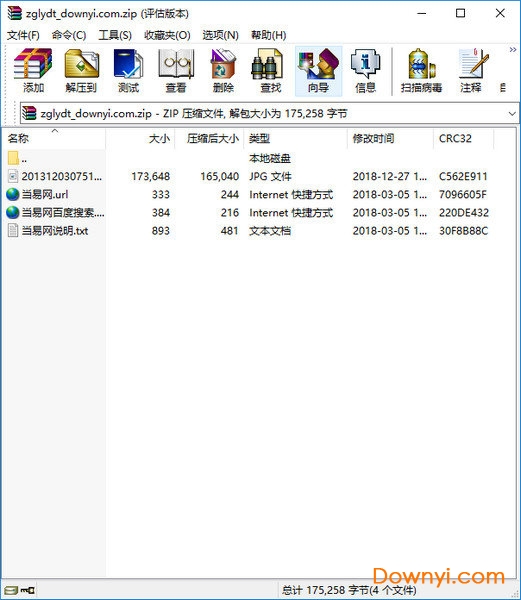Select the 当易网百度搜索 shortcut file
Image resolution: width=521 pixels, height=600 pixels.
point(249,212)
